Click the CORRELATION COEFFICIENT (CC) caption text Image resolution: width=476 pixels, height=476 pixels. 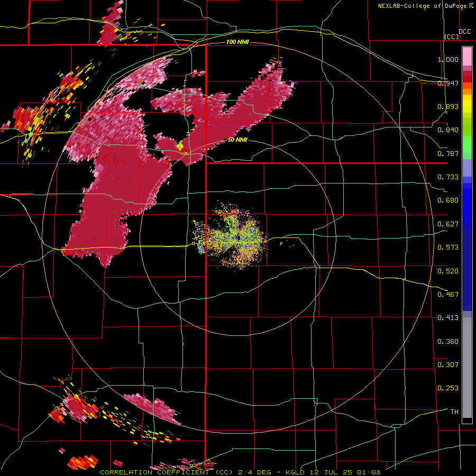[166, 472]
